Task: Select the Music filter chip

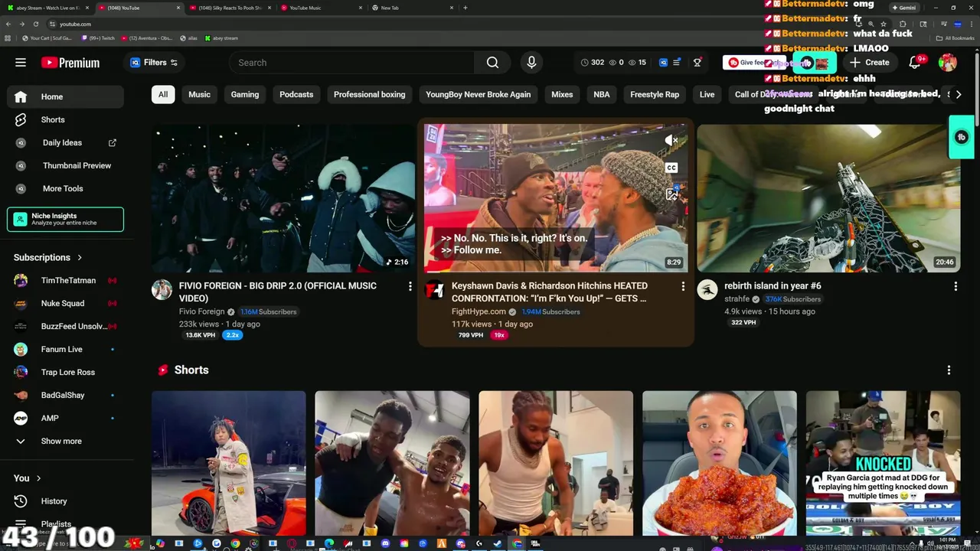Action: click(199, 95)
